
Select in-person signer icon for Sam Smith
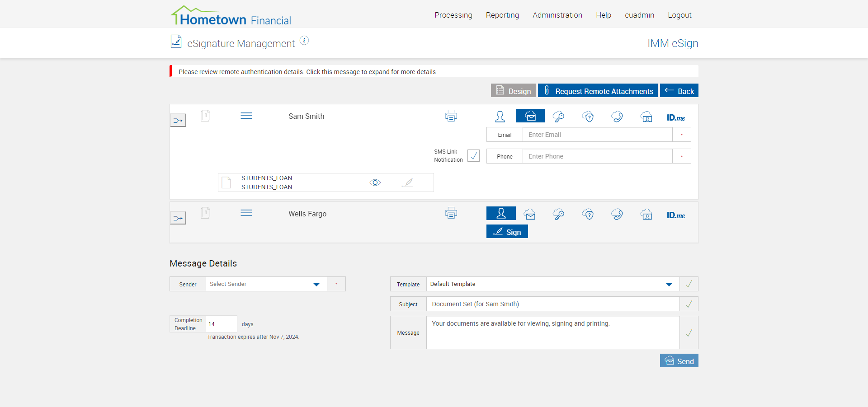coord(500,117)
